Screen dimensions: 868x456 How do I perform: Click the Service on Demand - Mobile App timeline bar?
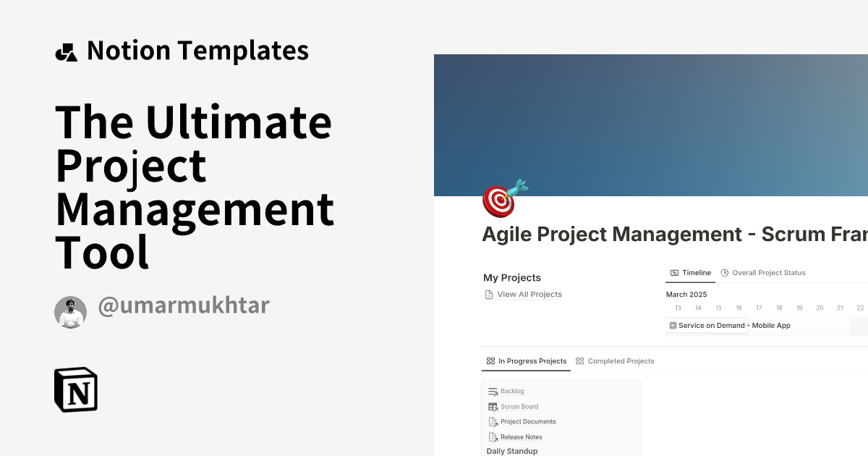734,326
